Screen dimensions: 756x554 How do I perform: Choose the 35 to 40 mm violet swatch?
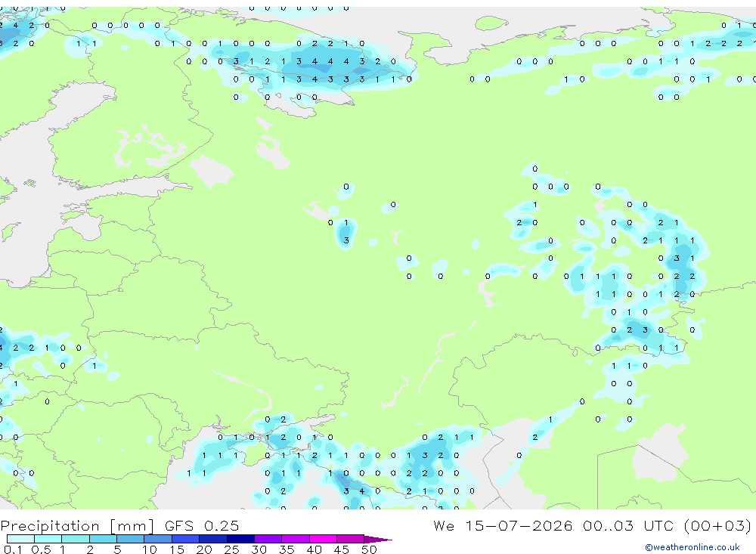(296, 539)
